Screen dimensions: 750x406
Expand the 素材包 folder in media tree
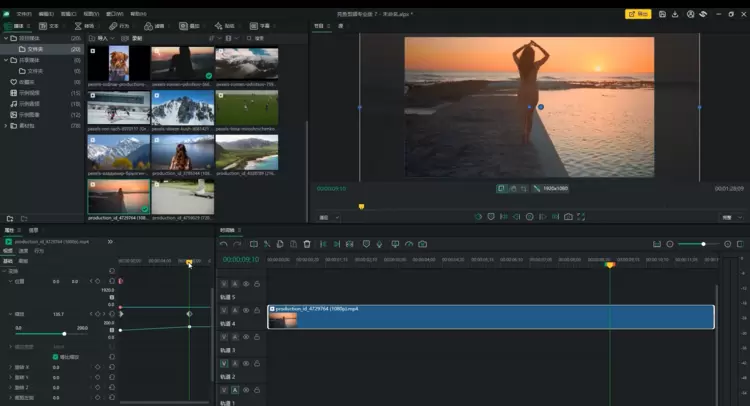coord(4,127)
